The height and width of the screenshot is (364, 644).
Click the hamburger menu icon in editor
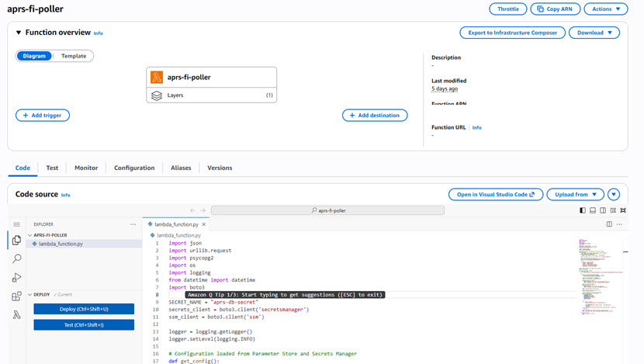coord(16,224)
